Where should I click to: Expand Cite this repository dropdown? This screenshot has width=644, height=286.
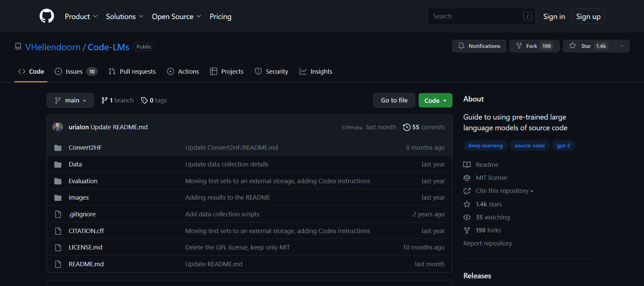coord(504,191)
